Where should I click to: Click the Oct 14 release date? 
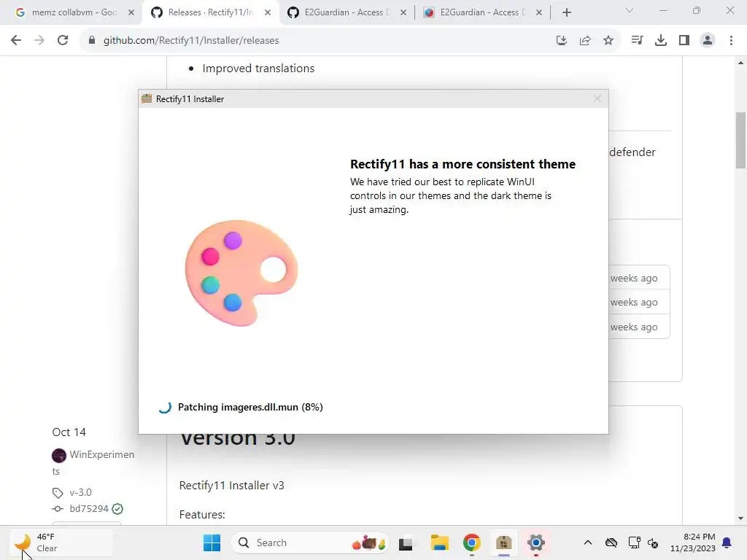69,432
